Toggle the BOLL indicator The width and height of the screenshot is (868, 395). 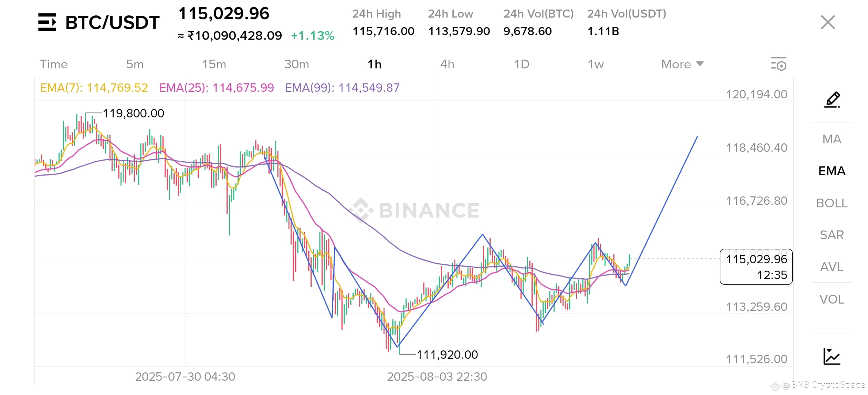pos(832,203)
